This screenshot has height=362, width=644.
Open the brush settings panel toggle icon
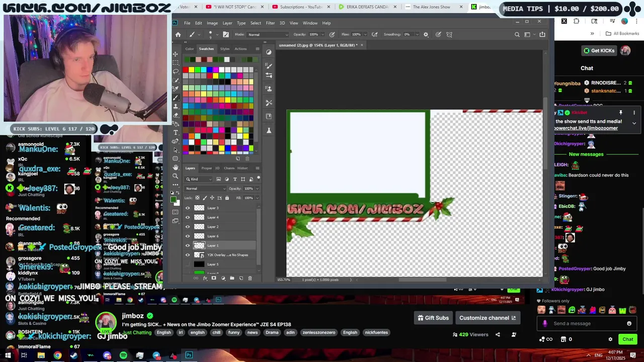pyautogui.click(x=225, y=35)
